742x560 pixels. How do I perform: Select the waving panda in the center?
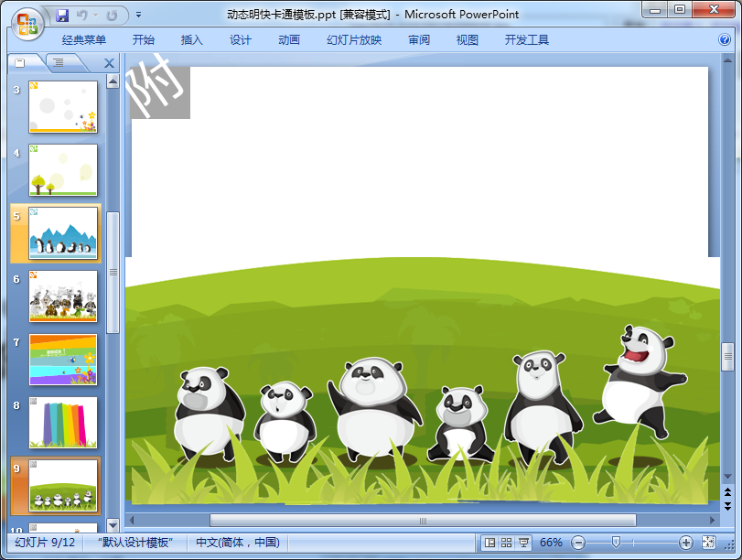tap(374, 410)
